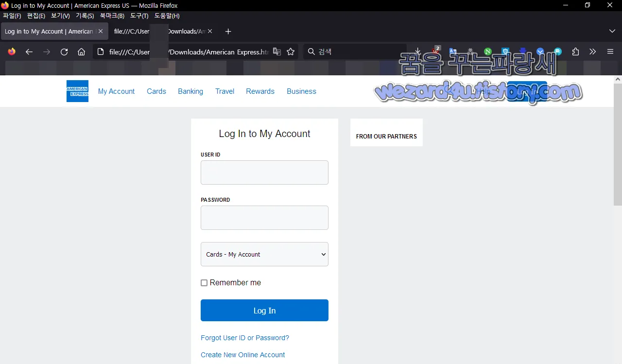Close the Log in to My Account tab
The width and height of the screenshot is (622, 364).
tap(101, 31)
